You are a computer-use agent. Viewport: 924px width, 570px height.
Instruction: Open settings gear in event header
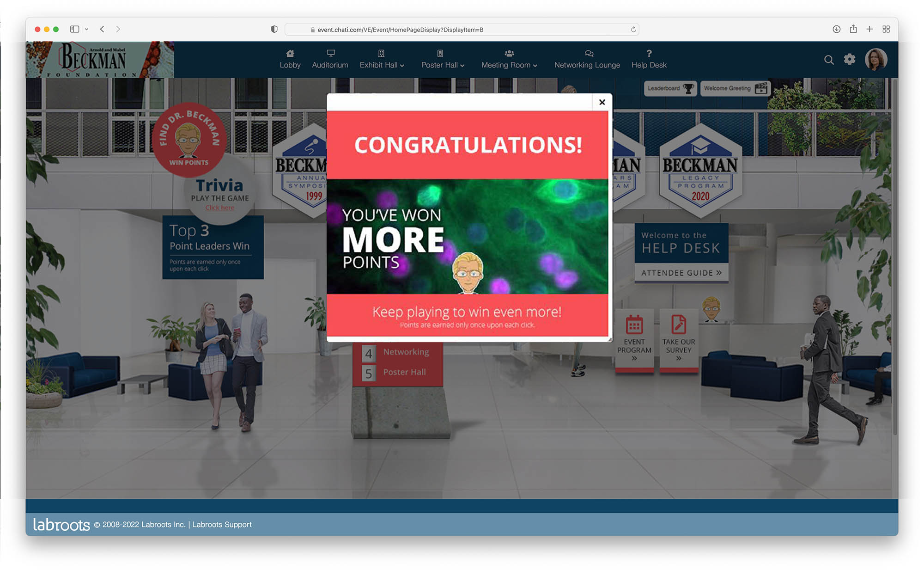tap(849, 59)
